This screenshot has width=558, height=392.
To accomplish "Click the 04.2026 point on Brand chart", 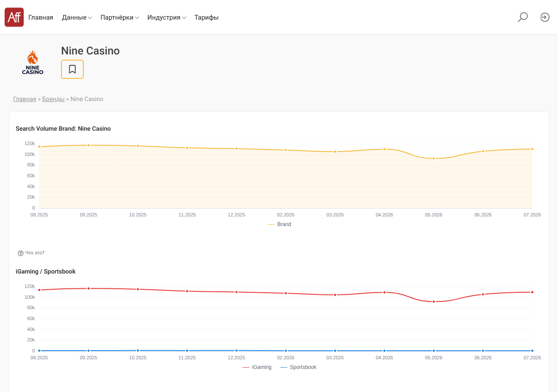I will (x=384, y=149).
